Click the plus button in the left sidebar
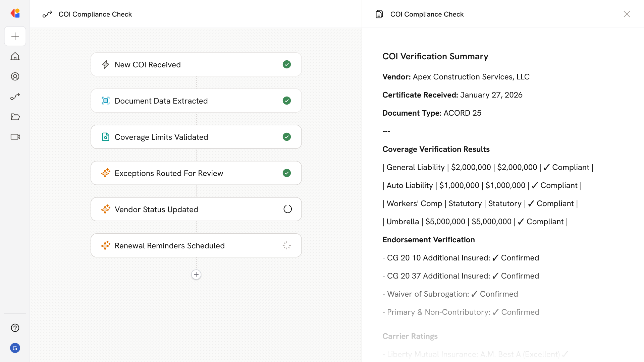This screenshot has height=362, width=644. [x=15, y=36]
